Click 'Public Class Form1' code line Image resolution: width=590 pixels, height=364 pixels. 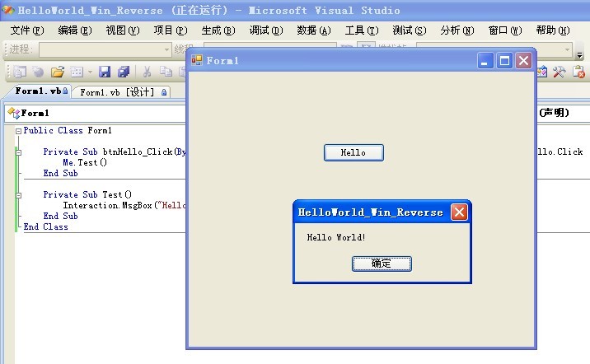pyautogui.click(x=68, y=130)
